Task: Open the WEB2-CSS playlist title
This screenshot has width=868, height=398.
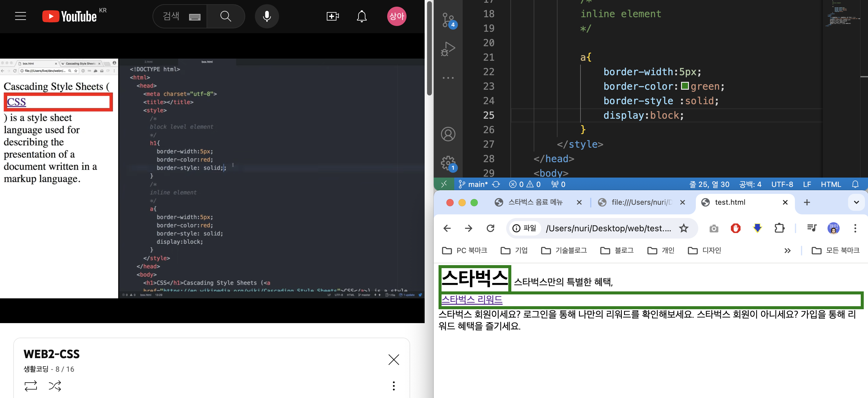Action: click(x=52, y=354)
